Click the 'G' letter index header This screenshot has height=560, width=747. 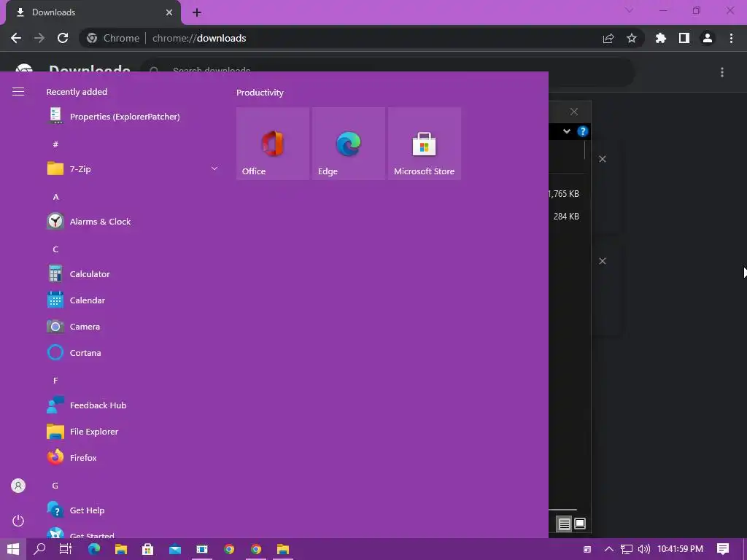(55, 485)
